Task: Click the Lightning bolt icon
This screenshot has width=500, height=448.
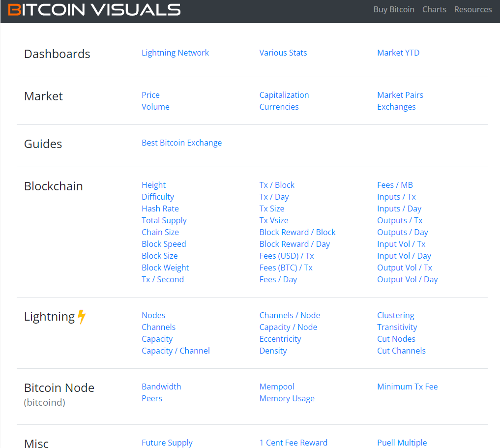Action: (82, 317)
